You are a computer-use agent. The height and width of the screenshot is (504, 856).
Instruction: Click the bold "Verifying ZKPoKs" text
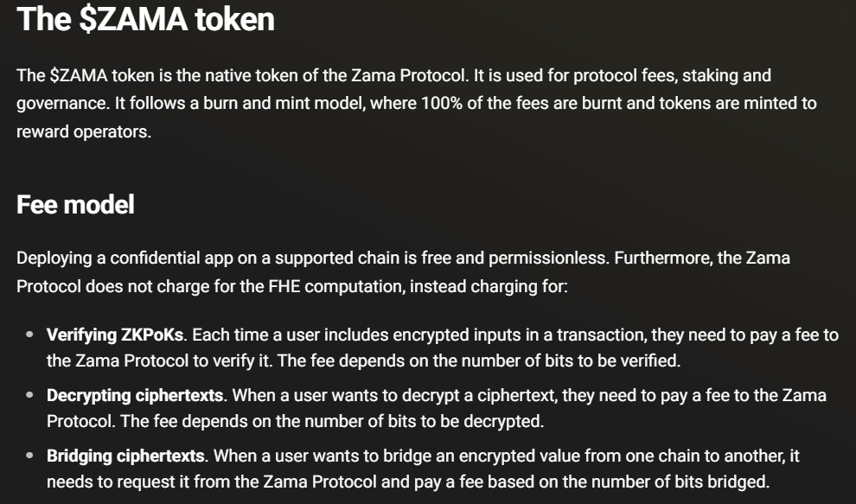coord(115,335)
